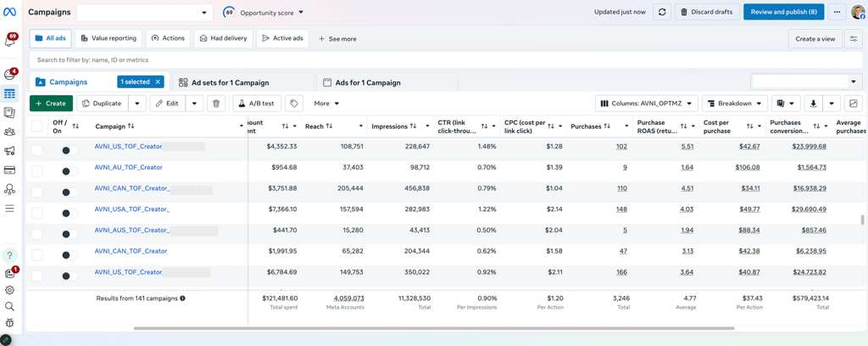The height and width of the screenshot is (346, 868).
Task: Refresh the campaign data
Action: (662, 12)
